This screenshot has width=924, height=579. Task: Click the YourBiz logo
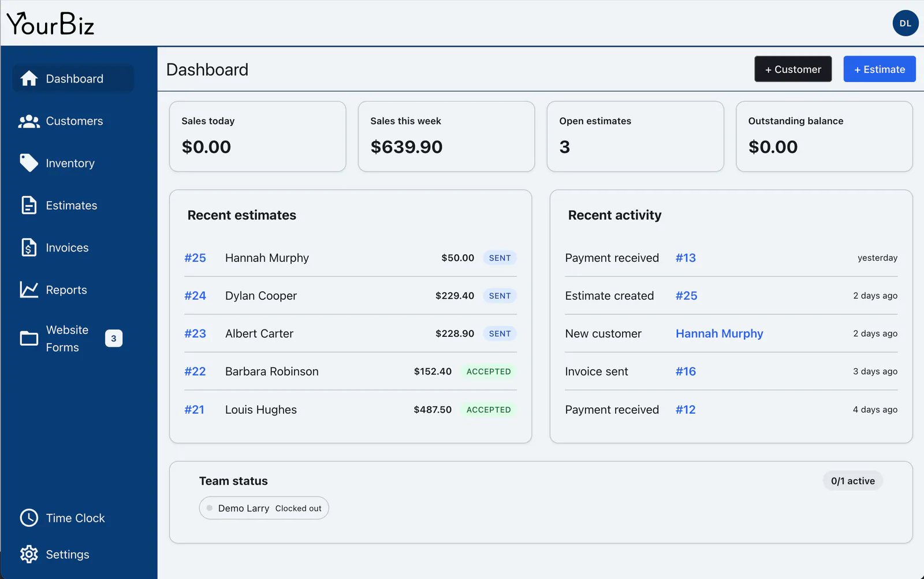(x=50, y=24)
